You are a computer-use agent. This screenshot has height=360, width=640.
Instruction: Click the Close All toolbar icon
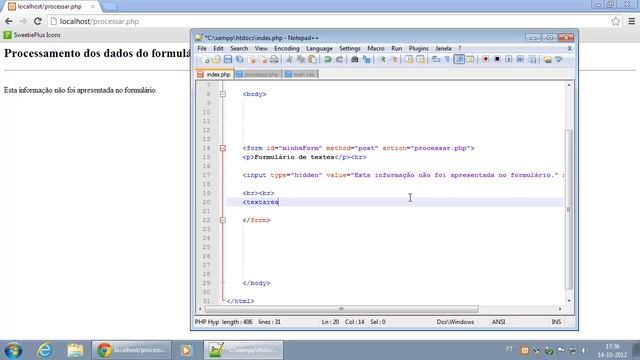[263, 60]
